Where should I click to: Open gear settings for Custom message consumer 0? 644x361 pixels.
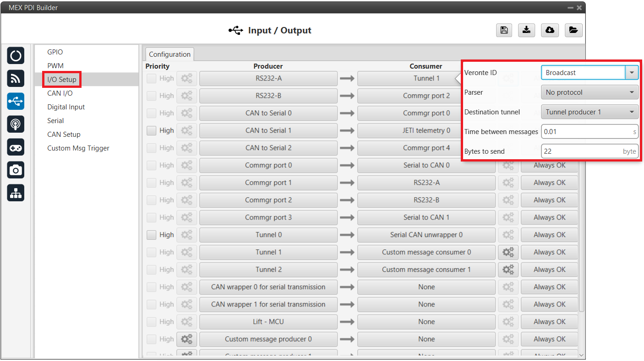tap(508, 252)
